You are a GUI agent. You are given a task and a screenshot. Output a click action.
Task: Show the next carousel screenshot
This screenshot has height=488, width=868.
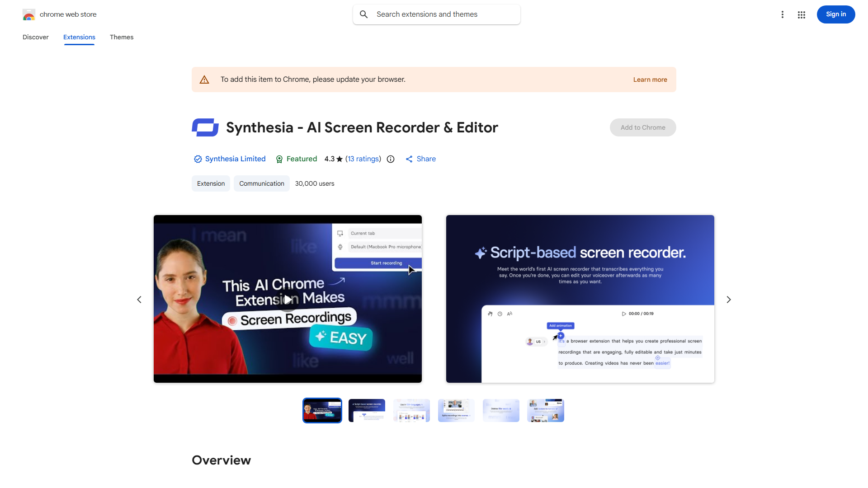[x=728, y=299]
